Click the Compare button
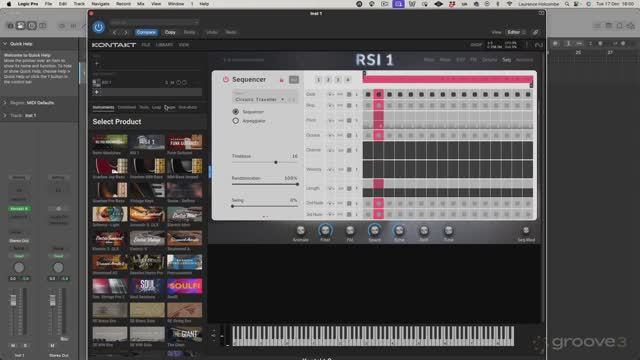 [146, 32]
